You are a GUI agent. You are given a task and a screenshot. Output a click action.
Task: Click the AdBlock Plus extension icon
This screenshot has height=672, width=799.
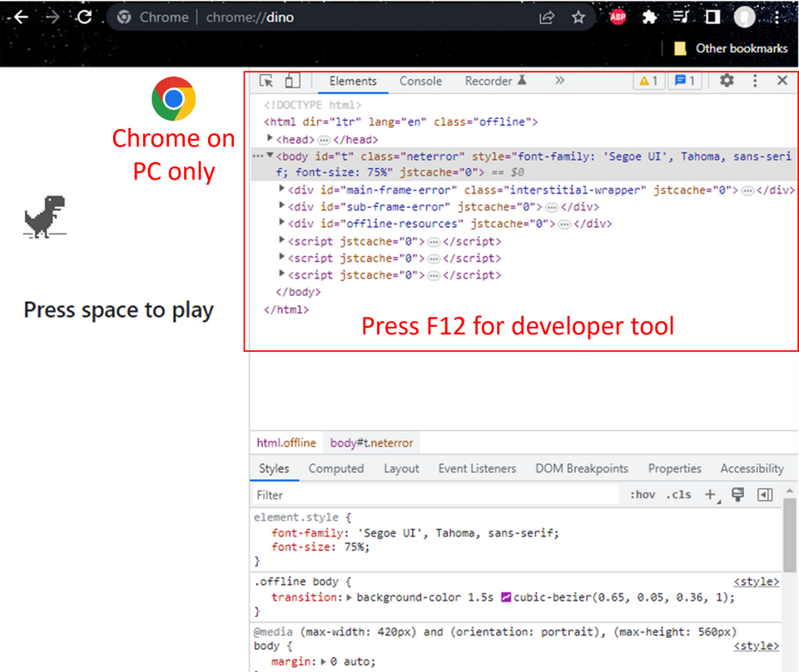point(618,17)
